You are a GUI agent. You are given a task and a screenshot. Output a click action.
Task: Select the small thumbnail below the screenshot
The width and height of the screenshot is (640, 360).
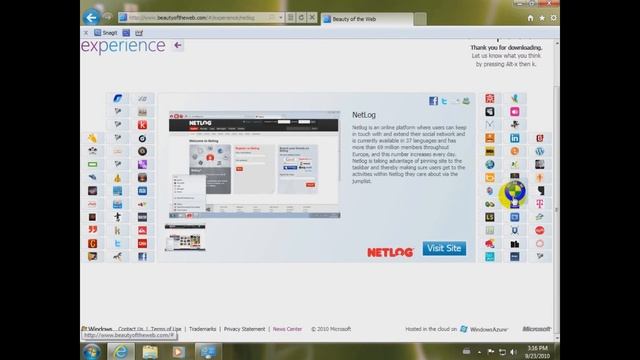[x=185, y=238]
